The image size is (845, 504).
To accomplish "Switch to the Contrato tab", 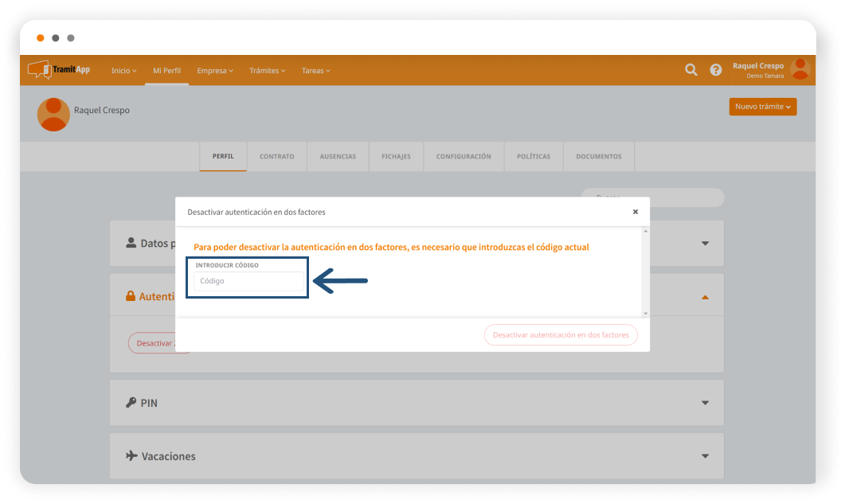I will click(276, 157).
